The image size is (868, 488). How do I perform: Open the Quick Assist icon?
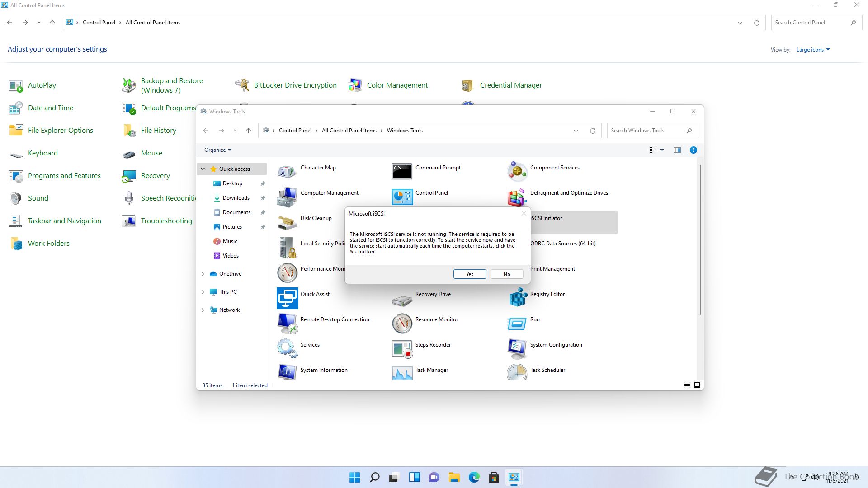point(287,298)
